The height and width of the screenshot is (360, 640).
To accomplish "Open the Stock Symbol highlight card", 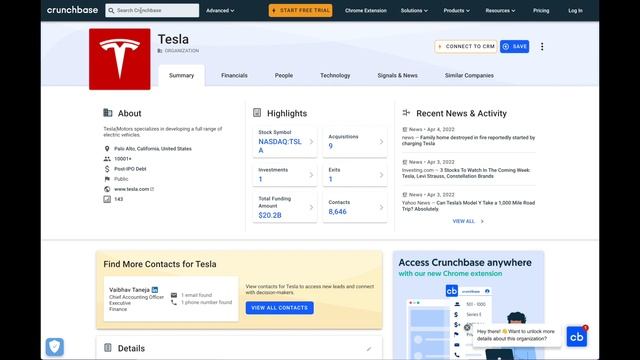I will coord(285,142).
